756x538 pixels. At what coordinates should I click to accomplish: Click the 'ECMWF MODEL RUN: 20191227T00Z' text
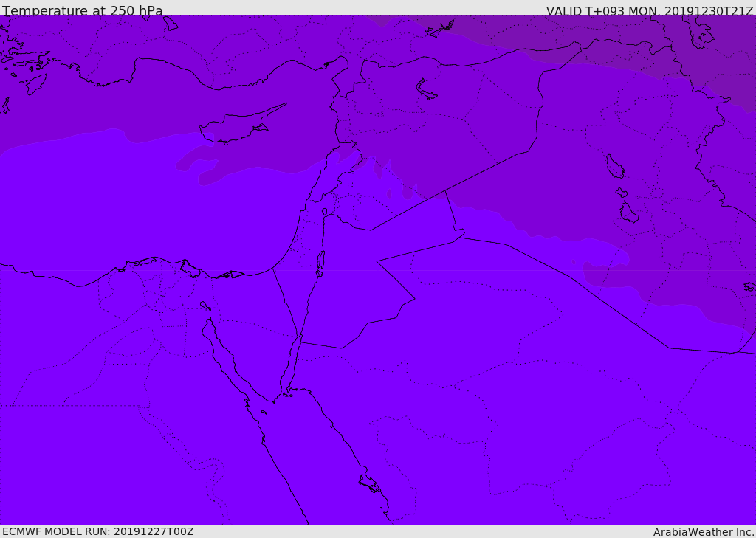click(98, 532)
